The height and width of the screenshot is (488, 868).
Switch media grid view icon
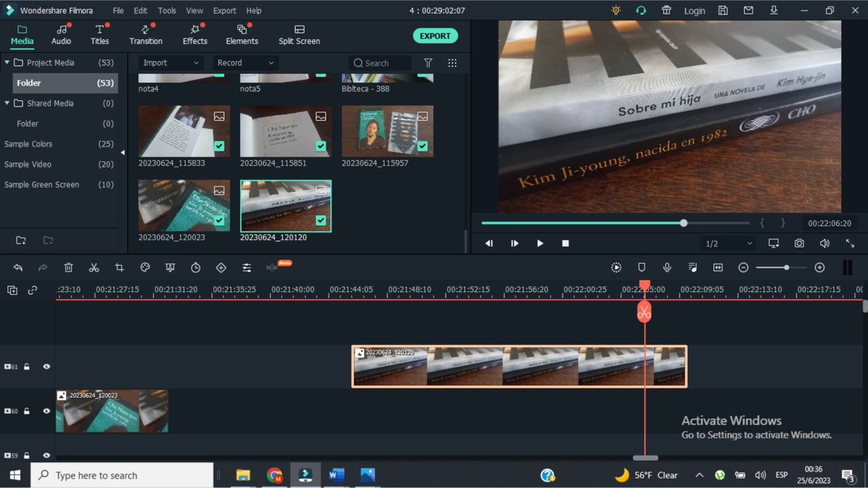pyautogui.click(x=453, y=63)
